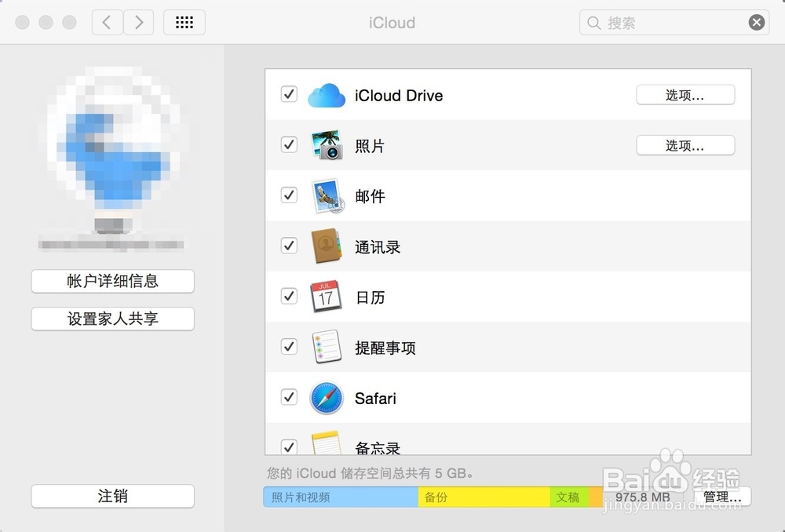The width and height of the screenshot is (785, 532).
Task: Clear the search field with X
Action: tap(757, 23)
